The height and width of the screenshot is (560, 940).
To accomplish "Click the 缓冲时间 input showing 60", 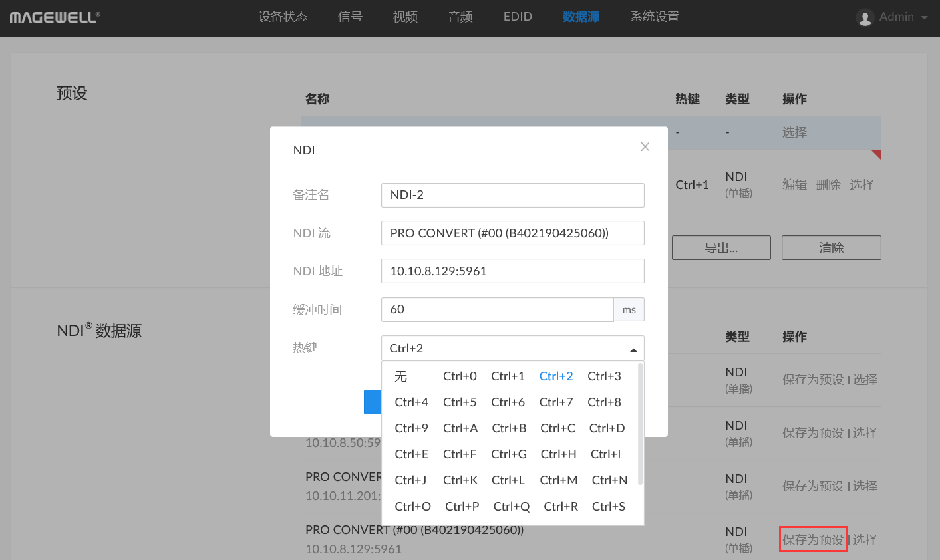I will (497, 309).
